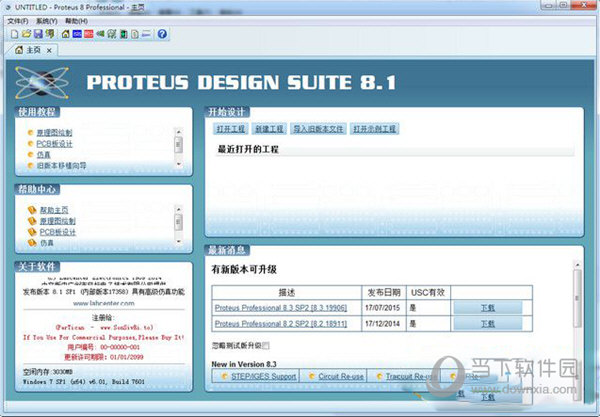Open the 系统(Y) menu

point(47,21)
